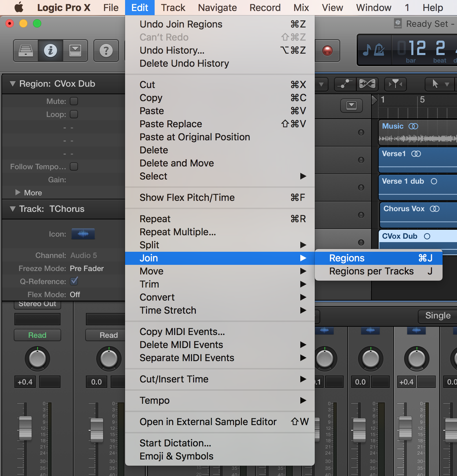
Task: Select Undo Join Regions
Action: coord(220,24)
